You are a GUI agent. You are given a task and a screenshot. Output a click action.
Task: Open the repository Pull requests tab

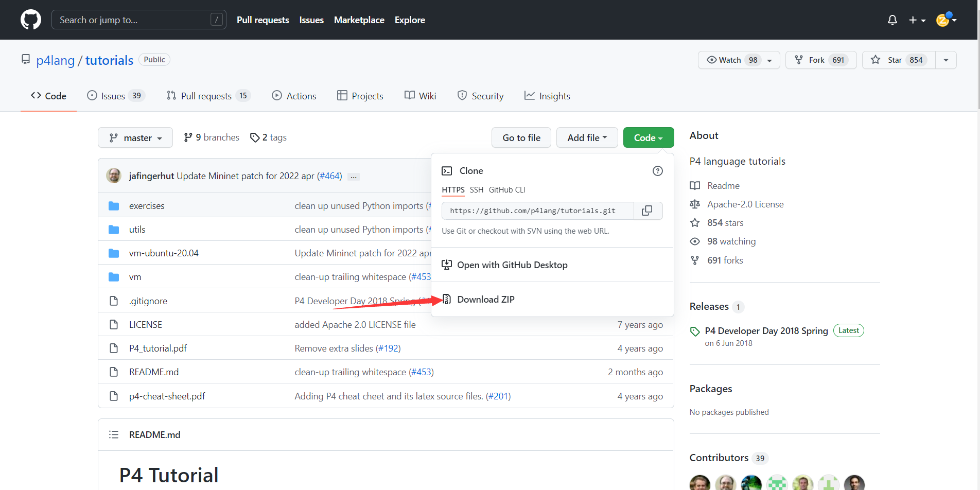pos(208,96)
